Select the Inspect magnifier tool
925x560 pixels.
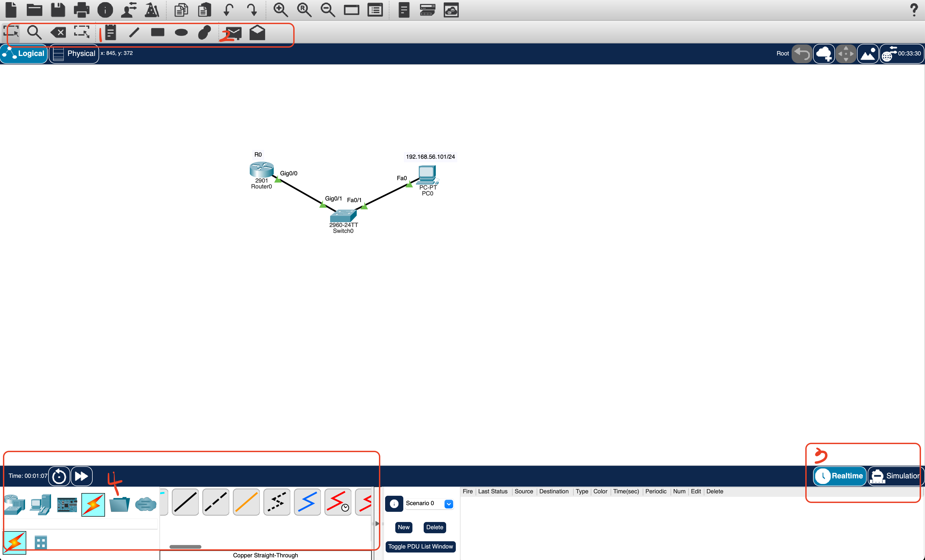click(x=34, y=33)
